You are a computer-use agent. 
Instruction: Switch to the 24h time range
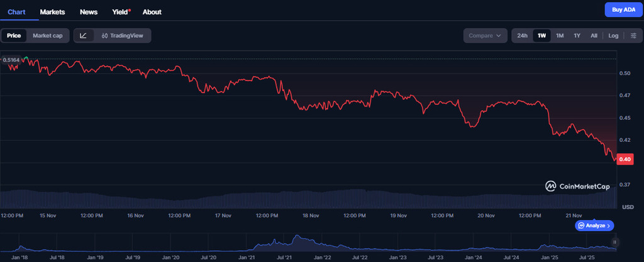coord(522,36)
